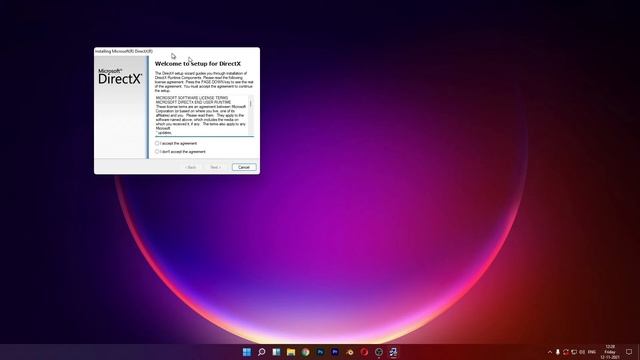Open the Windows Start menu
Image resolution: width=640 pixels, height=360 pixels.
point(247,352)
